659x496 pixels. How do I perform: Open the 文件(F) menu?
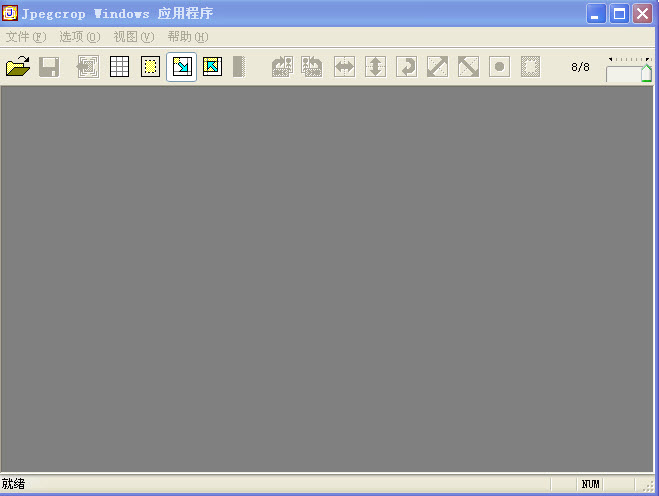pyautogui.click(x=26, y=37)
